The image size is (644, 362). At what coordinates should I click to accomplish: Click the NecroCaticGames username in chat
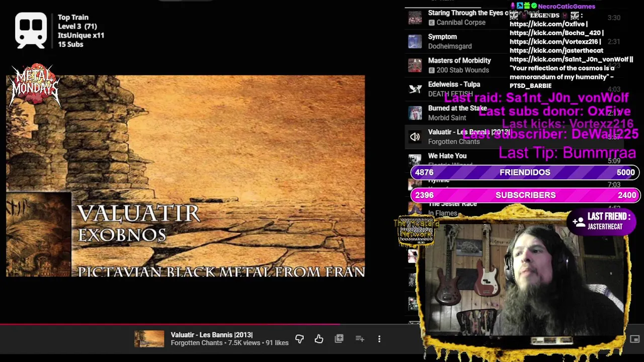coord(567,7)
